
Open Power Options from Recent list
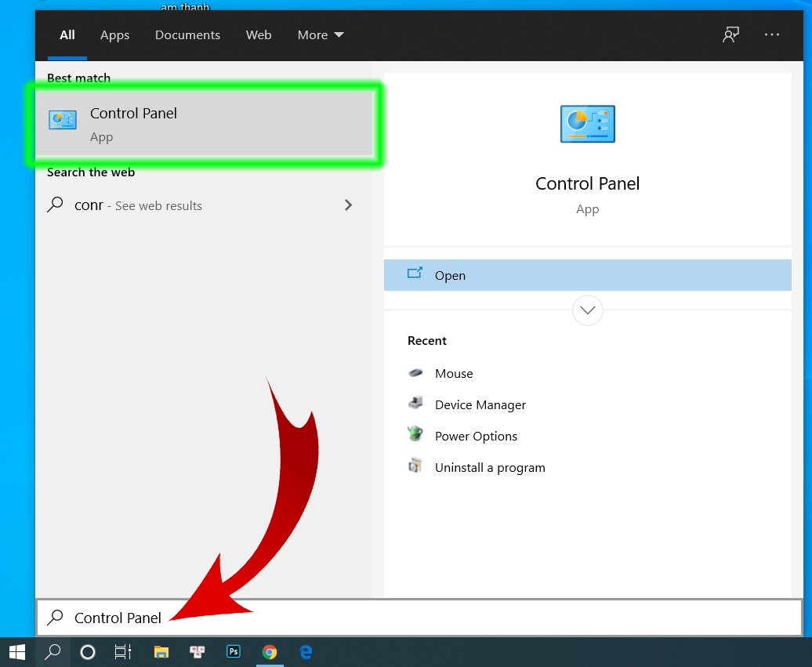[462, 436]
